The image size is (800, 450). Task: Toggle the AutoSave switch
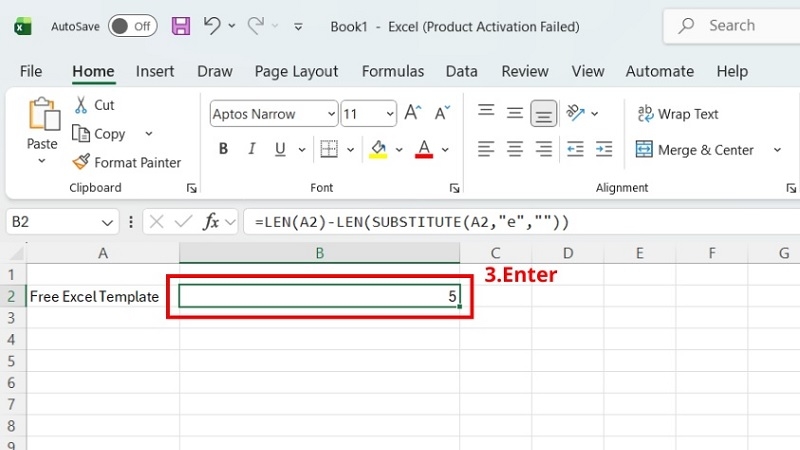click(132, 26)
